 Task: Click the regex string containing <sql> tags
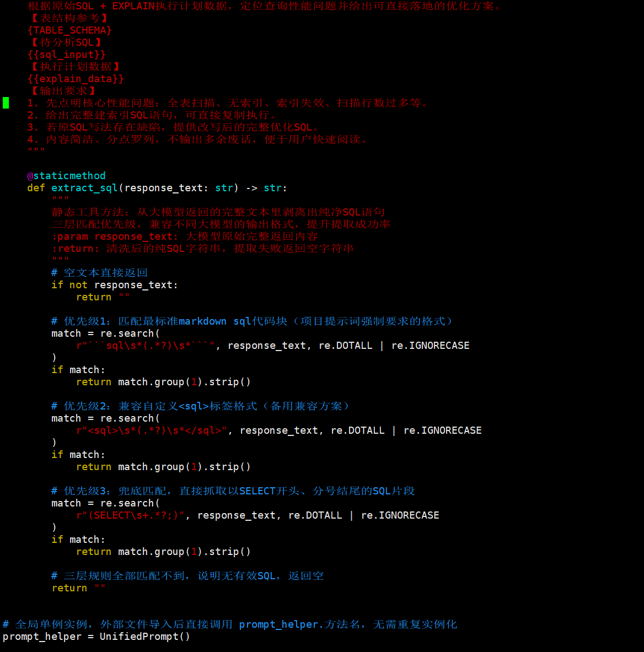pyautogui.click(x=152, y=430)
